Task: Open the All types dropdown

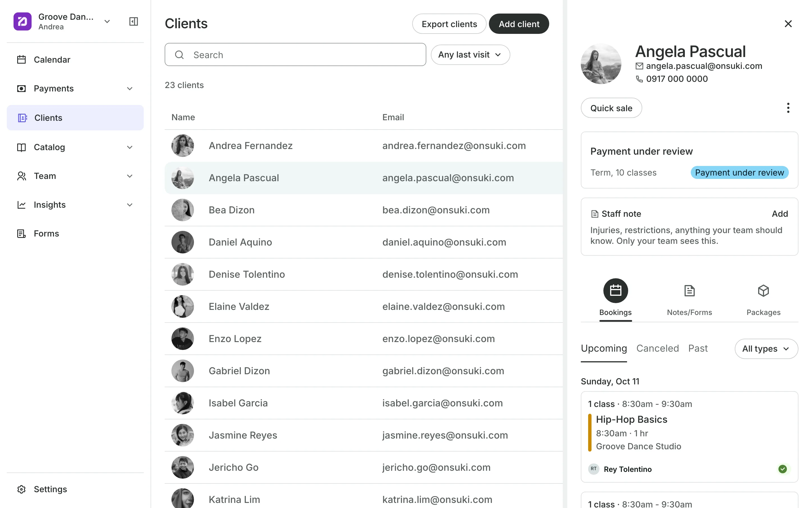Action: tap(766, 349)
